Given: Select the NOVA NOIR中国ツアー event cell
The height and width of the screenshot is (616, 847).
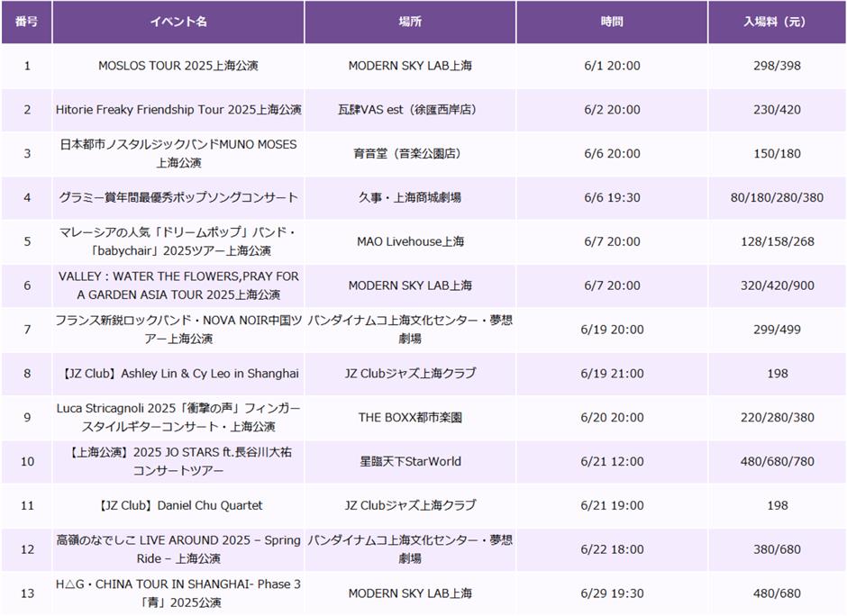Looking at the screenshot, I should [178, 330].
